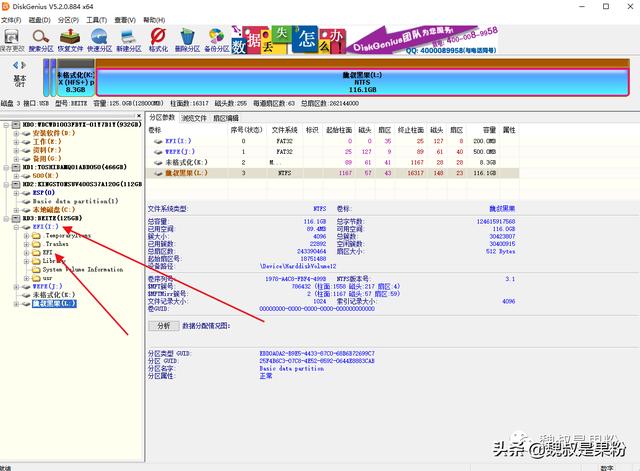This screenshot has height=471, width=640.
Task: Click the 分析 (Analyze) button
Action: tap(164, 326)
